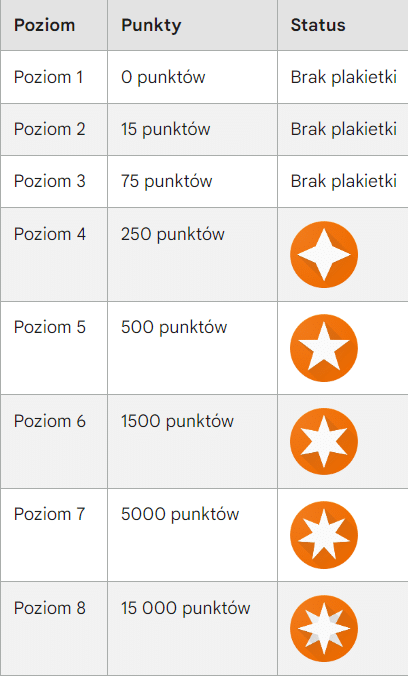
Task: Select the Poziom 5 label
Action: 50,328
